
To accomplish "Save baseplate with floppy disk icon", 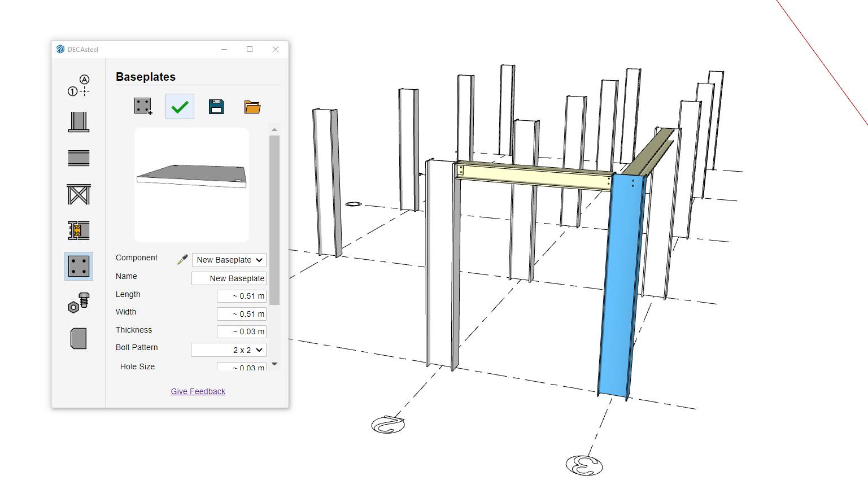I will coord(216,106).
